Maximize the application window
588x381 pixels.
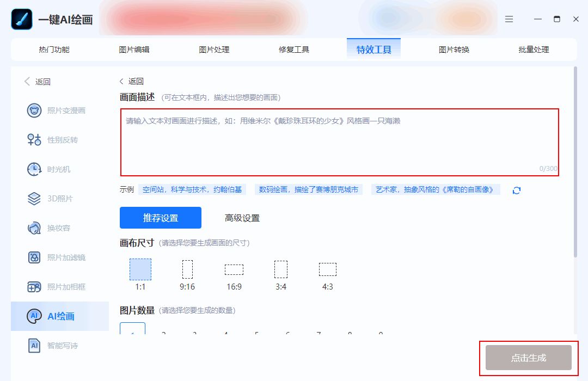click(x=557, y=19)
